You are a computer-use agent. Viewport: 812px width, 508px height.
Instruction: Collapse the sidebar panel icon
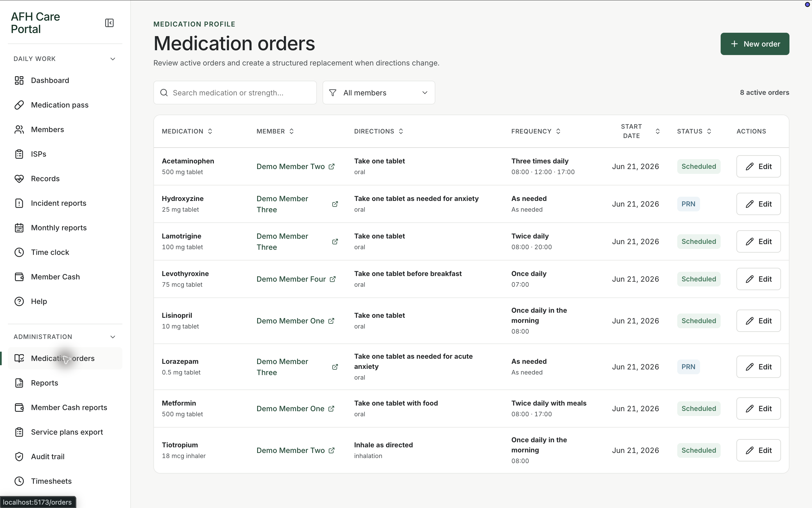click(109, 23)
